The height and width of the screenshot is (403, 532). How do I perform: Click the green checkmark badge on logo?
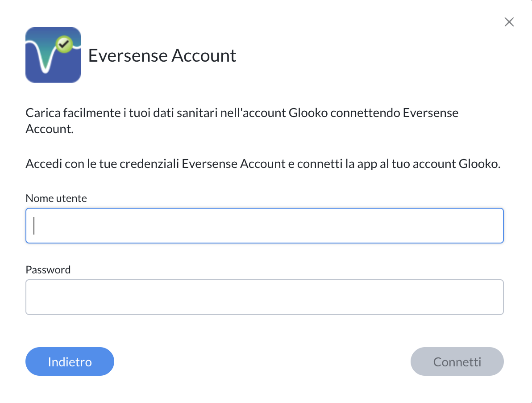tap(64, 44)
